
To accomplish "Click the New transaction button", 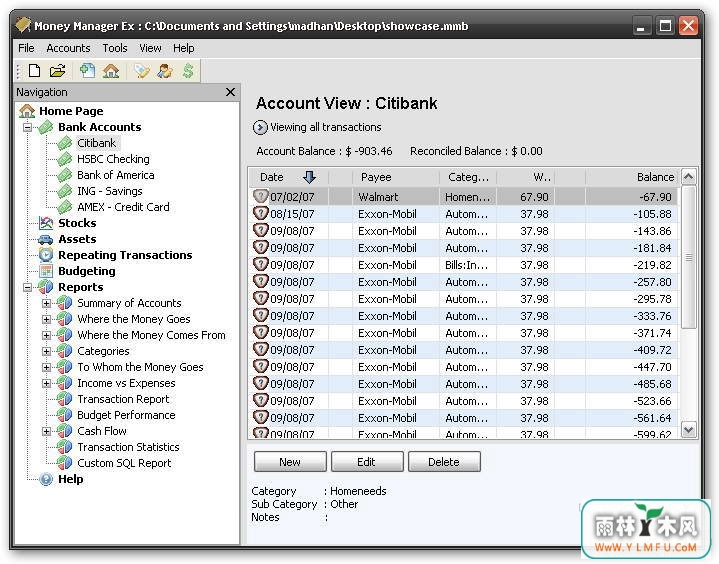I will [x=290, y=462].
